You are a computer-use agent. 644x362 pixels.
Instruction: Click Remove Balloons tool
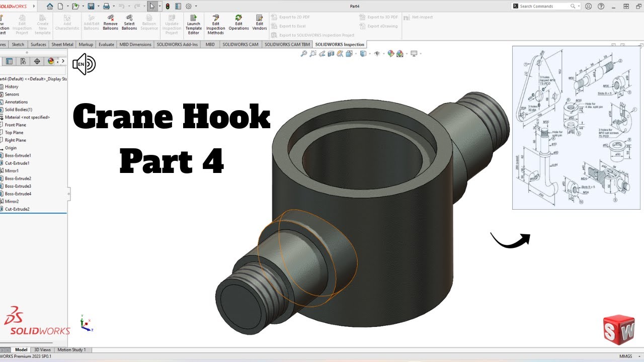(x=111, y=22)
